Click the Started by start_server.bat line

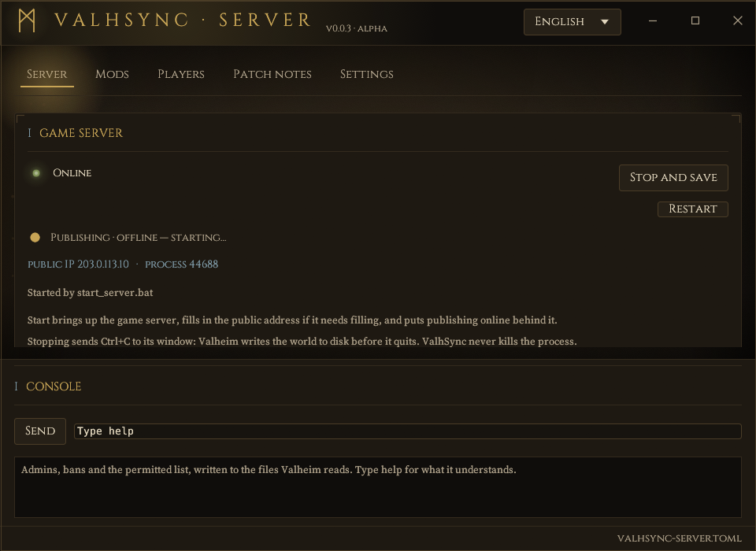(x=90, y=293)
